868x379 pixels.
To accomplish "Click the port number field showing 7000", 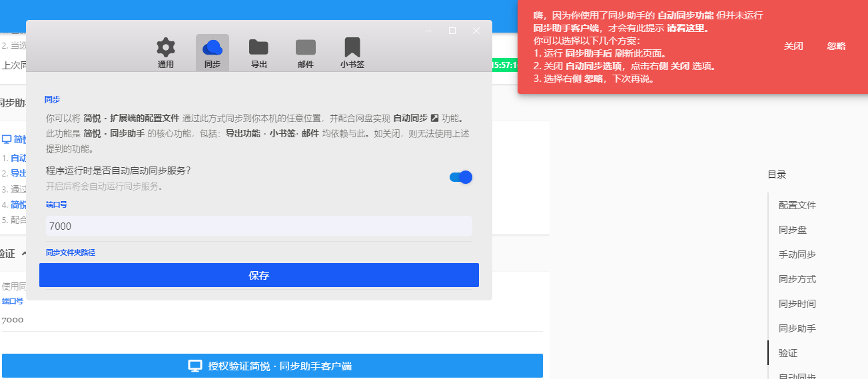I will coord(259,226).
